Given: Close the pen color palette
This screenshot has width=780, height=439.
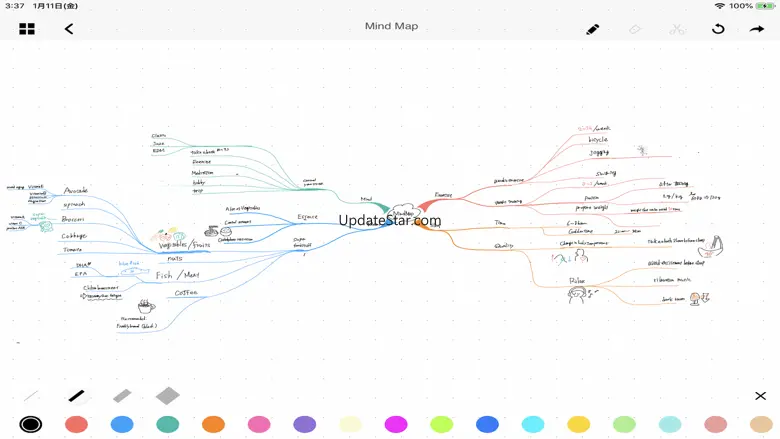Looking at the screenshot, I should (x=760, y=396).
